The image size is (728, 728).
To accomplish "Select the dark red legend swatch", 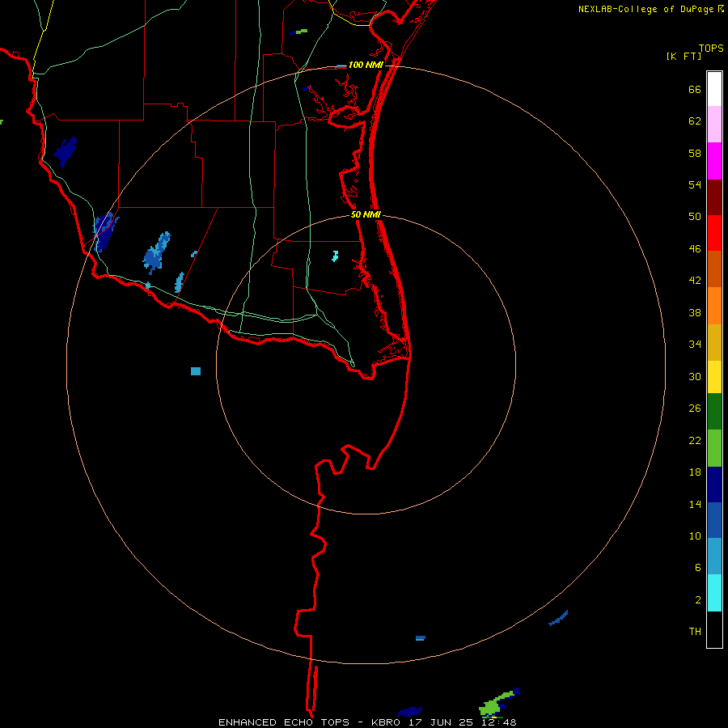I will pyautogui.click(x=714, y=197).
